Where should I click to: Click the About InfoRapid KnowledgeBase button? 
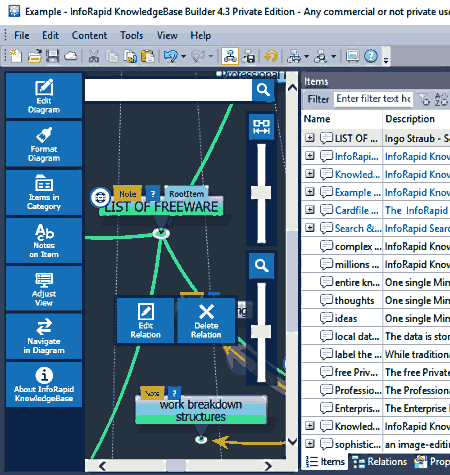[x=44, y=384]
